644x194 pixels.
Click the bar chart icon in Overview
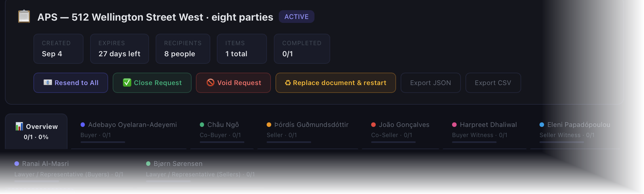[x=19, y=126]
